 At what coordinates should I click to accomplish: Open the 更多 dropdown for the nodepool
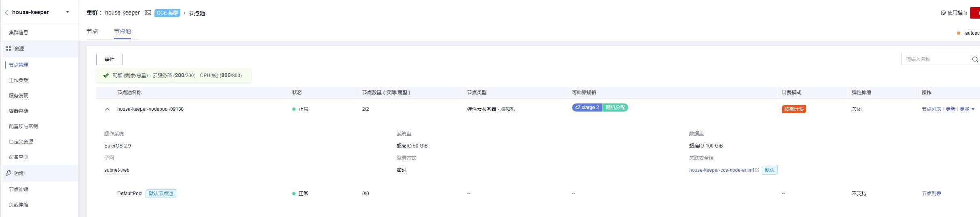pyautogui.click(x=967, y=109)
